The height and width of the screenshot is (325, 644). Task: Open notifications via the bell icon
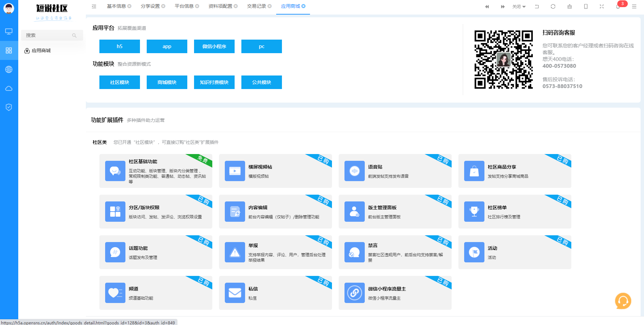coord(618,6)
